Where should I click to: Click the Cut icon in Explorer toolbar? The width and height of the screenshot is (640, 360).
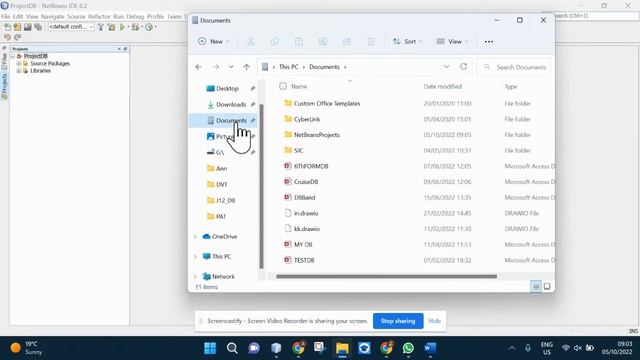tap(251, 42)
